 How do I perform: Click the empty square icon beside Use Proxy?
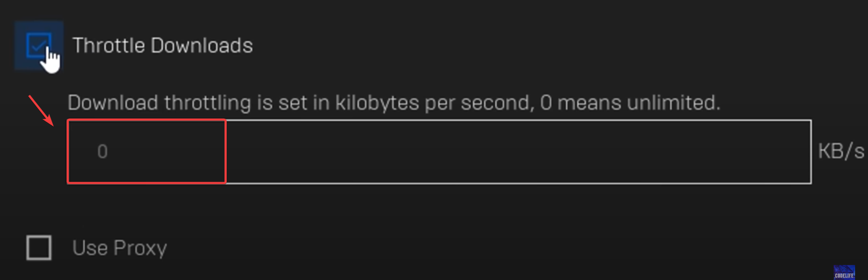tap(39, 248)
